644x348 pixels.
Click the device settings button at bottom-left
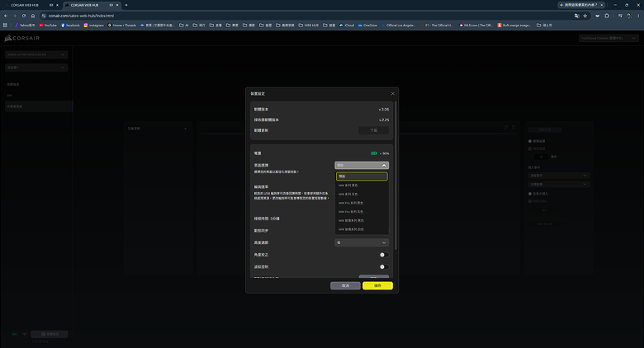tap(50, 334)
